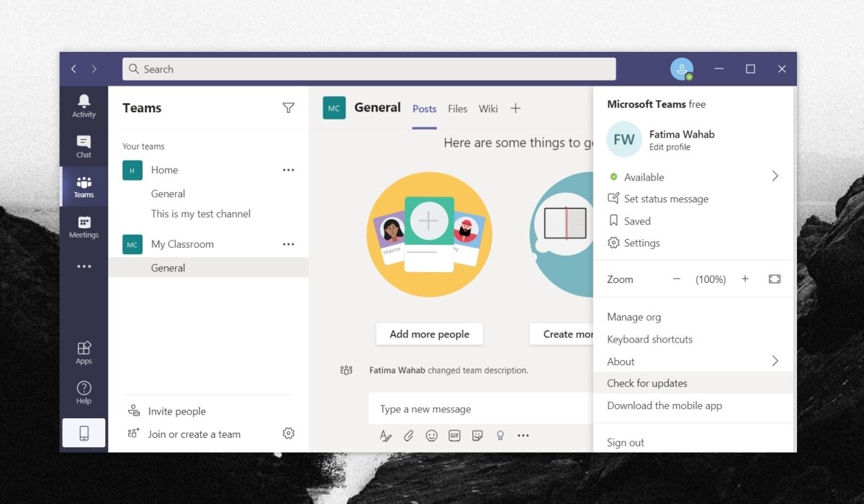Click the filter teams funnel icon
The height and width of the screenshot is (504, 864).
point(288,108)
